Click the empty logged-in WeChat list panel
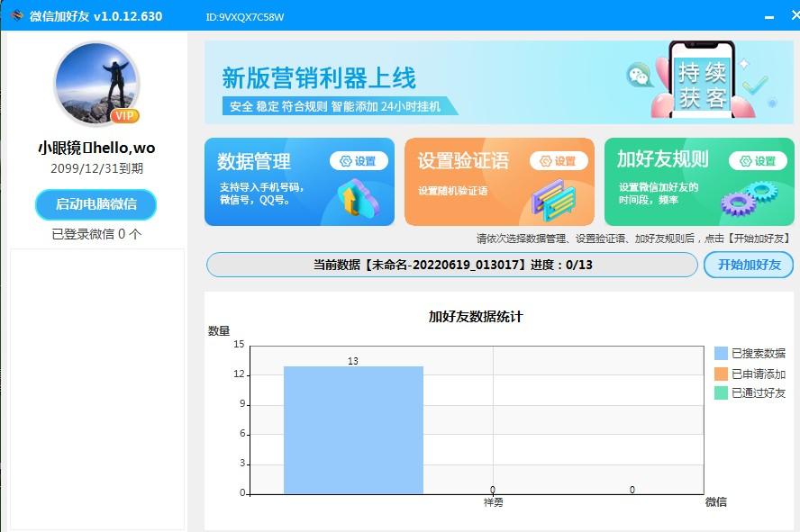This screenshot has height=532, width=800. point(97,389)
